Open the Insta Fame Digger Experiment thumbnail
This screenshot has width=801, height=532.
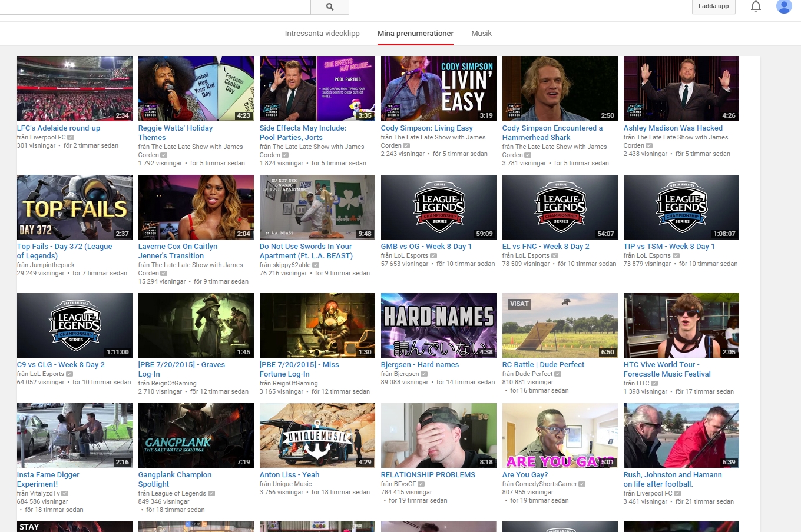[x=75, y=435]
